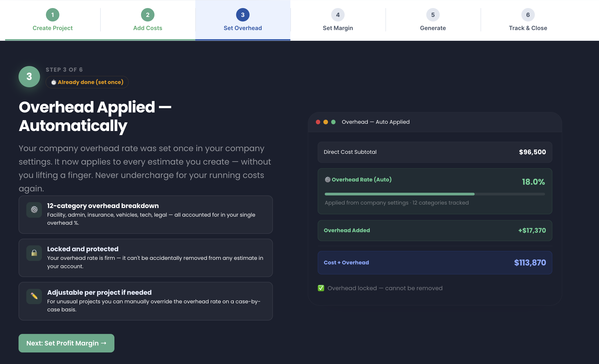Click the Overhead locked — cannot be removed text
This screenshot has width=599, height=364.
point(385,288)
